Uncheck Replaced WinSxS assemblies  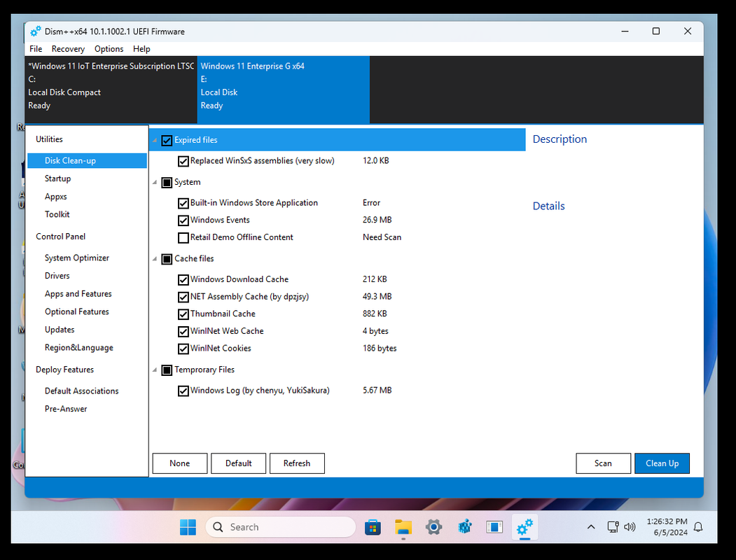pos(183,161)
